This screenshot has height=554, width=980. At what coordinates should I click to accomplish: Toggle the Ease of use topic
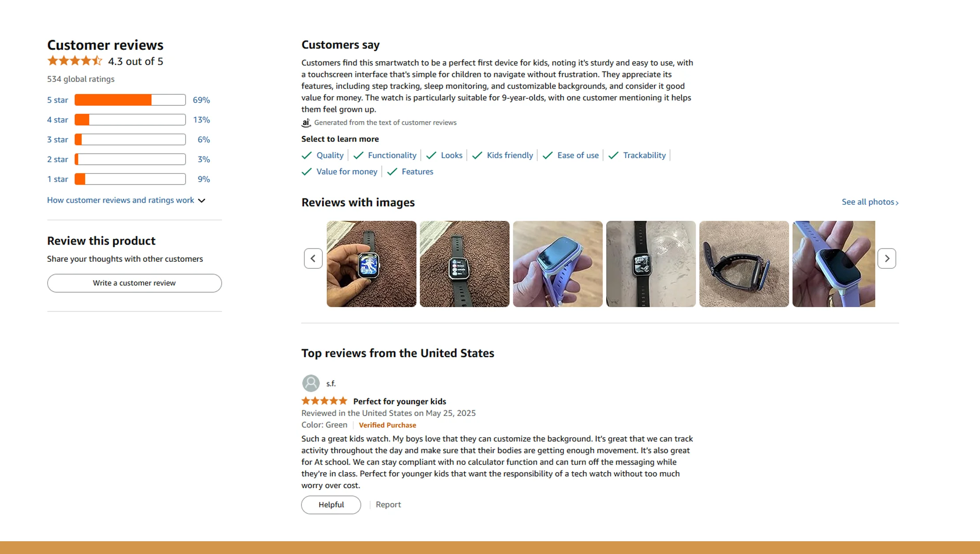pyautogui.click(x=578, y=155)
